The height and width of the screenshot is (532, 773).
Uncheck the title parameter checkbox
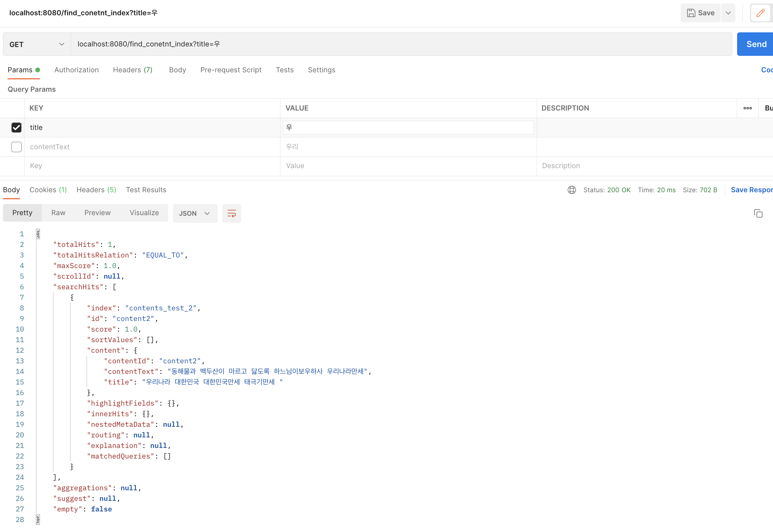(x=16, y=127)
